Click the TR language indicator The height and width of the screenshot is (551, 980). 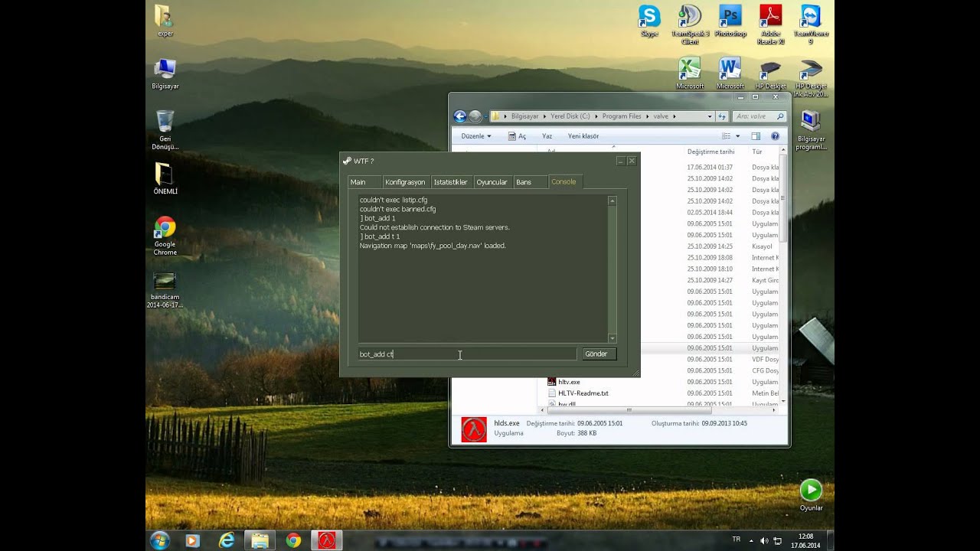coord(737,540)
